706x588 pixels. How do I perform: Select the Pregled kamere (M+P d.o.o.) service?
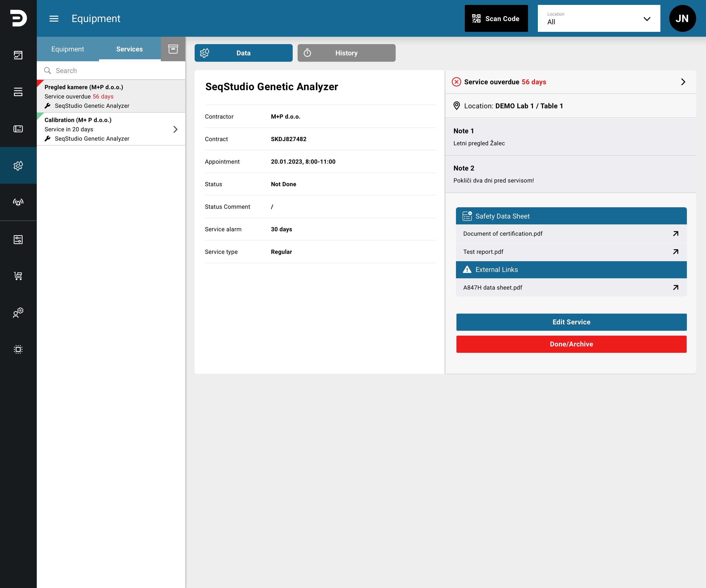(111, 97)
